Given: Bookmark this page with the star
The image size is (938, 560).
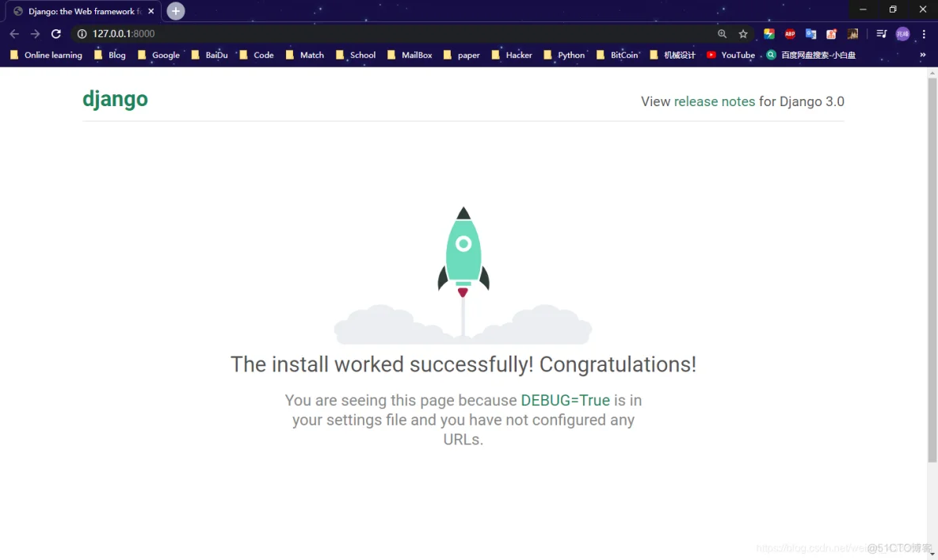Looking at the screenshot, I should 743,34.
